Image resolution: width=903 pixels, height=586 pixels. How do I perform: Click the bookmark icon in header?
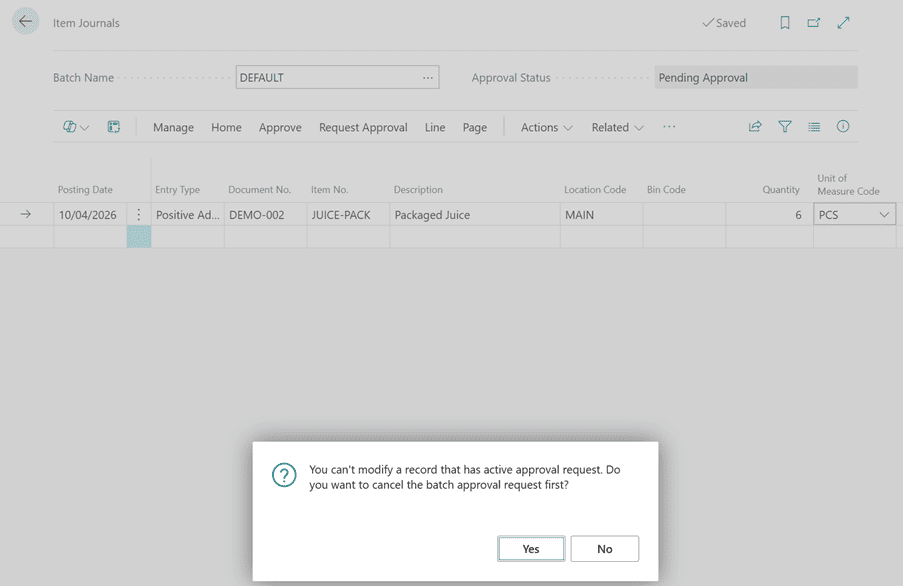click(785, 23)
